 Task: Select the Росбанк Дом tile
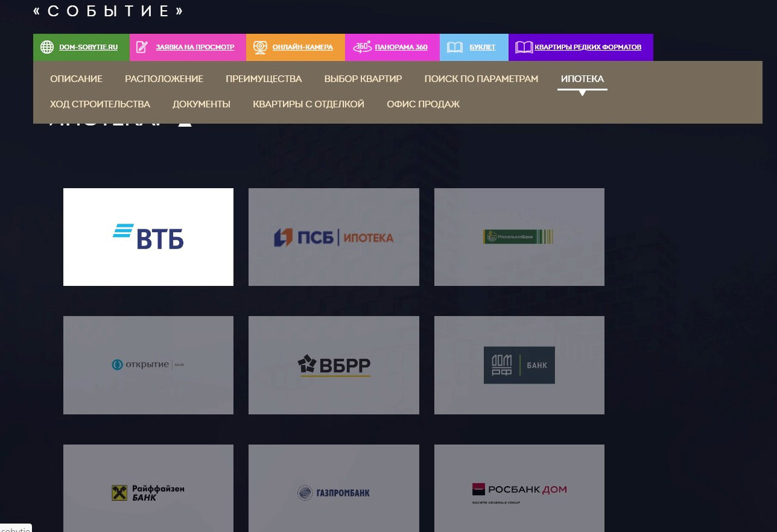(x=519, y=489)
